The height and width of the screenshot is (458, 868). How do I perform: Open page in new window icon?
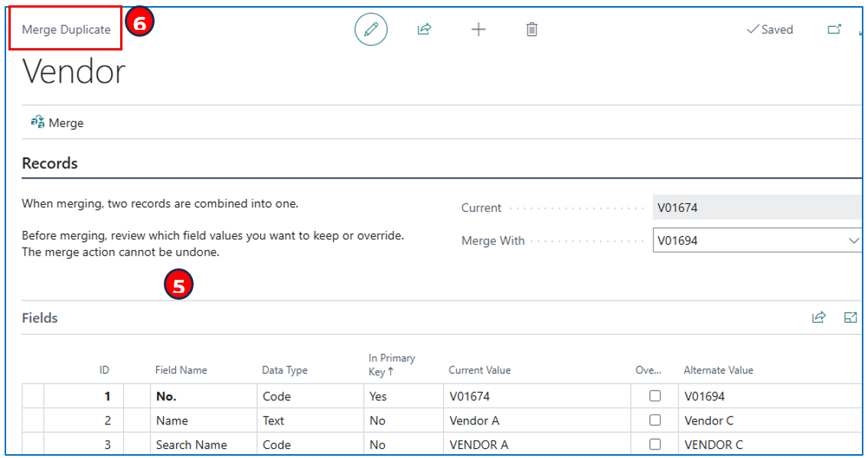coord(834,30)
